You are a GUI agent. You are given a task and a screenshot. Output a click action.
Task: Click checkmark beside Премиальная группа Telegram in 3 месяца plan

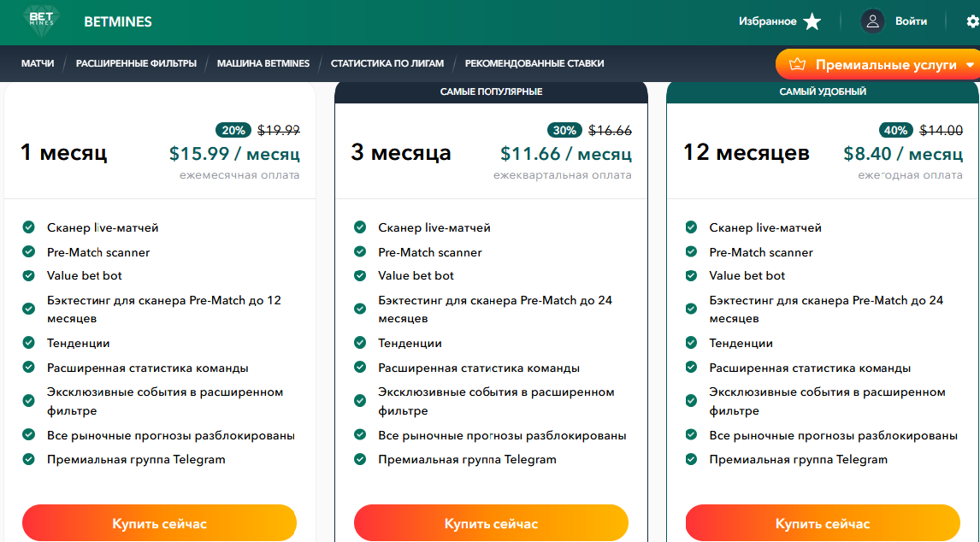point(360,459)
